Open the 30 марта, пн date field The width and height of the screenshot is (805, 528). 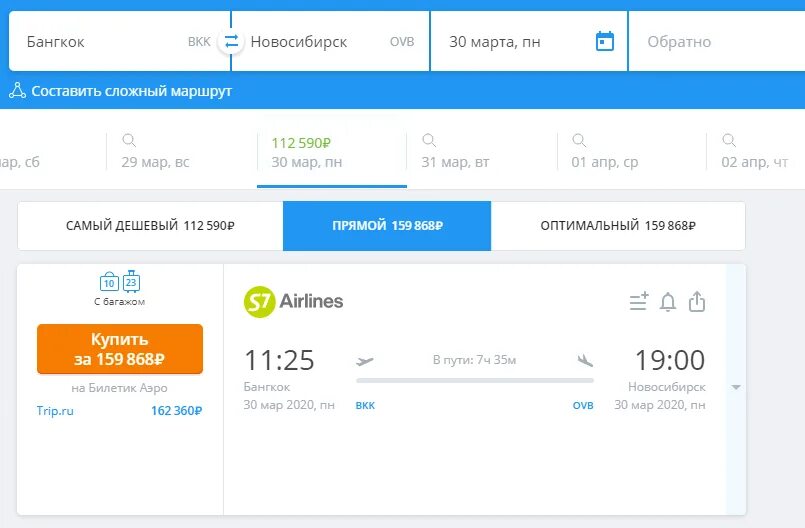point(529,41)
